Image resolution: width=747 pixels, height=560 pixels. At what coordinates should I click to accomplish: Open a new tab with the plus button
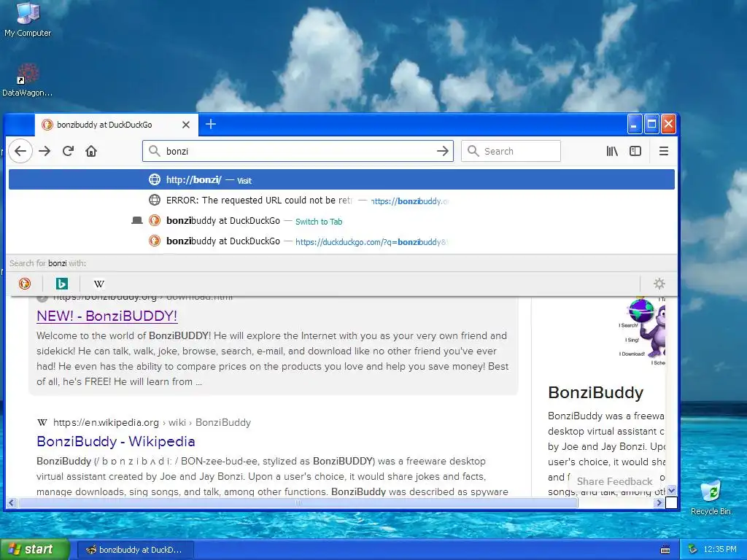click(x=211, y=124)
